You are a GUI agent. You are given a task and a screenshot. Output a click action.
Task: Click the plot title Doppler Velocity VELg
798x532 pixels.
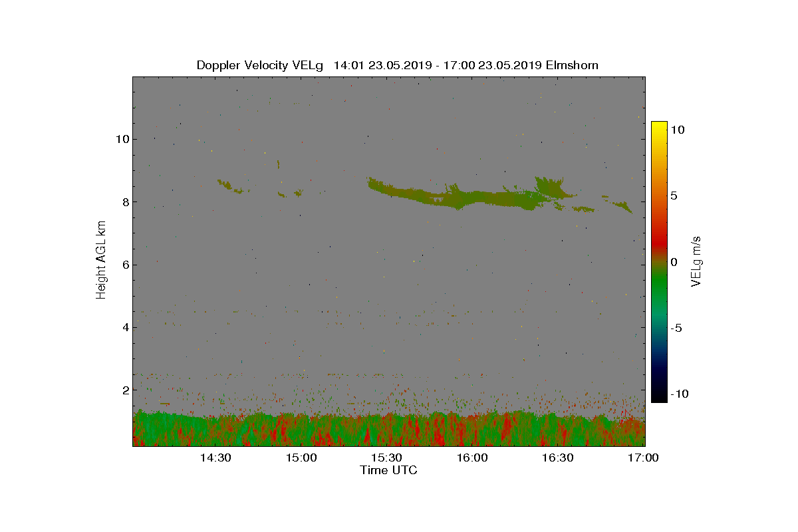tap(259, 65)
